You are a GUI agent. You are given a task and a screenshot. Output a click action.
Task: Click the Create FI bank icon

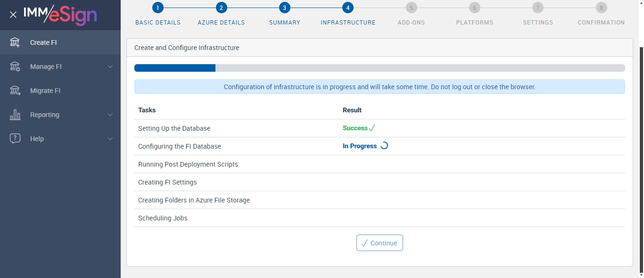15,42
